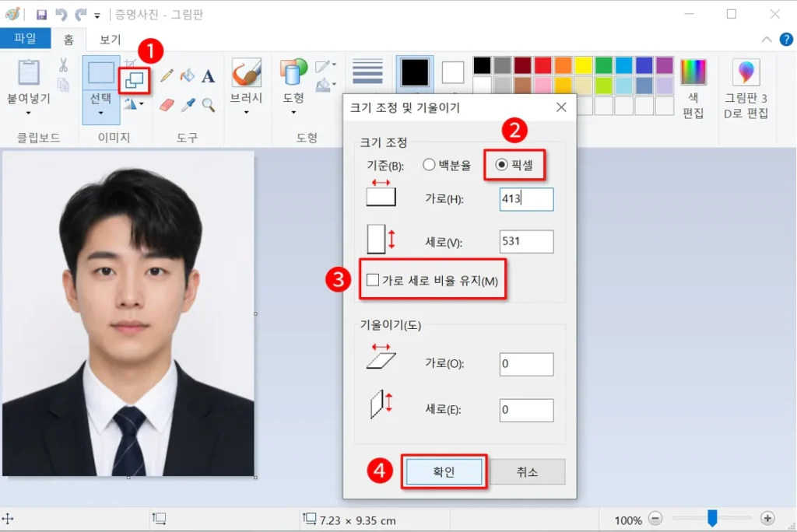797x532 pixels.
Task: Open the 브러시 dropdown arrow
Action: tap(247, 112)
